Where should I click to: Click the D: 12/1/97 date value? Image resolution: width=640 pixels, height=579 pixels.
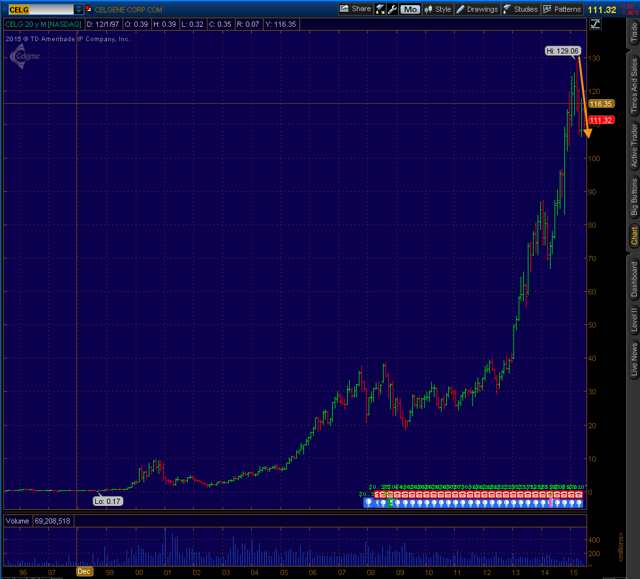(102, 24)
